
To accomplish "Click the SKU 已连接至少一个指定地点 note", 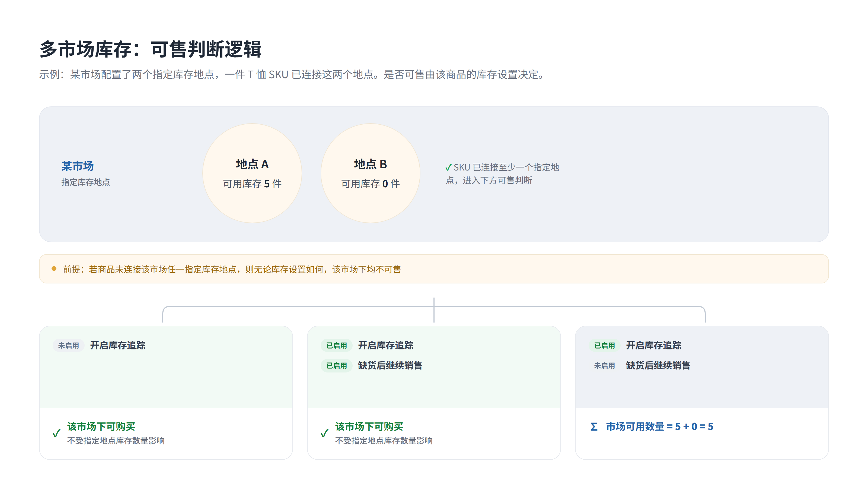I will [x=502, y=174].
